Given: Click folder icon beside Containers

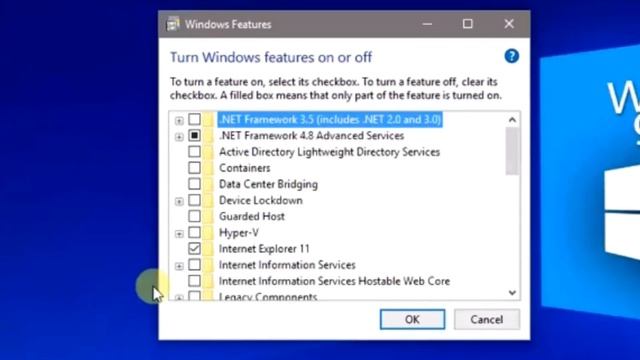Looking at the screenshot, I should 209,168.
